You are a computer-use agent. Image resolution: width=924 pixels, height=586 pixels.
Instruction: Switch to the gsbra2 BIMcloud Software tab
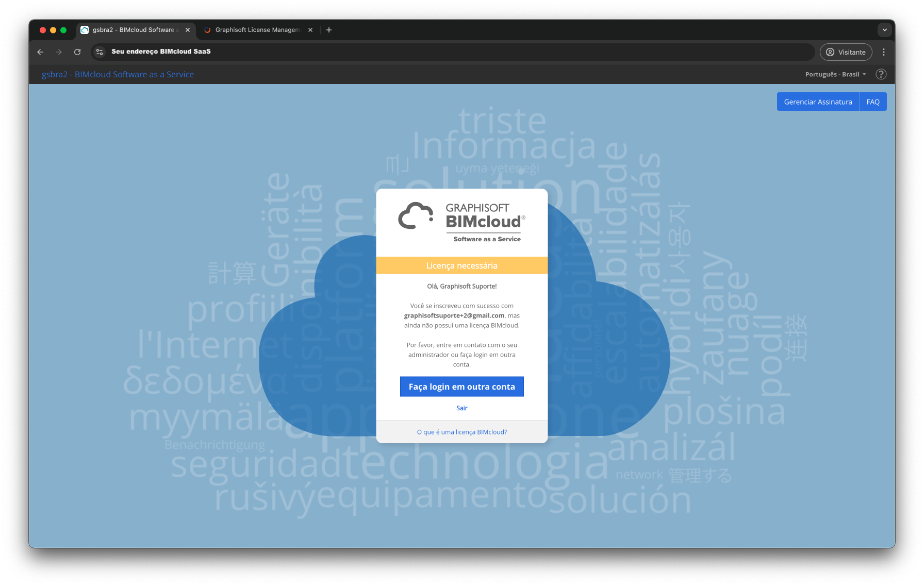[x=136, y=30]
